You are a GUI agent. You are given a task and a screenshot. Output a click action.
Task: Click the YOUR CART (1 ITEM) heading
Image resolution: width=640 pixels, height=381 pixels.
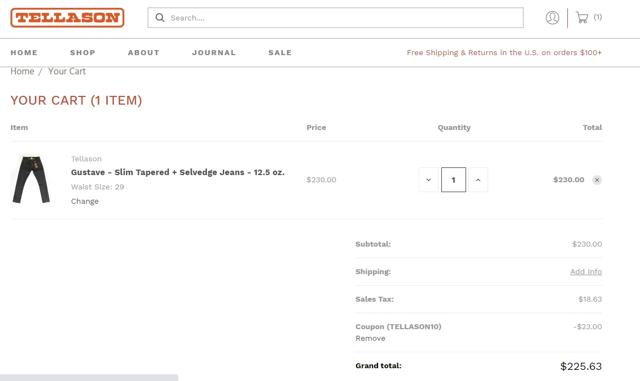76,100
